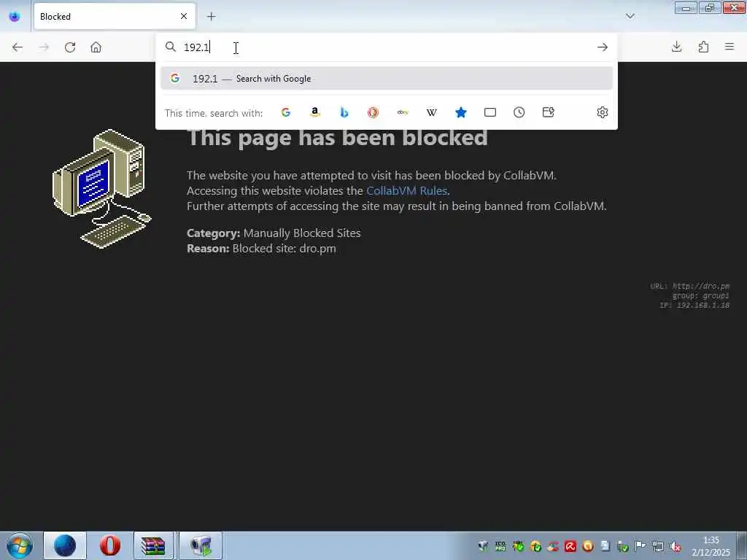Open Action Center flag icon
747x560 pixels.
[x=640, y=546]
